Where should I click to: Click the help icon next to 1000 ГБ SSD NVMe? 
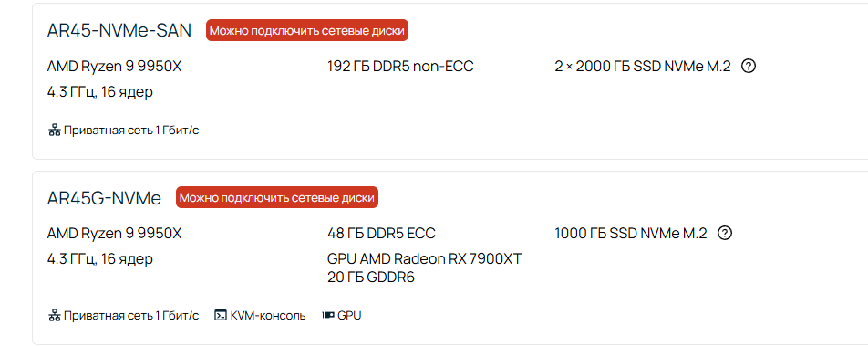click(x=725, y=234)
